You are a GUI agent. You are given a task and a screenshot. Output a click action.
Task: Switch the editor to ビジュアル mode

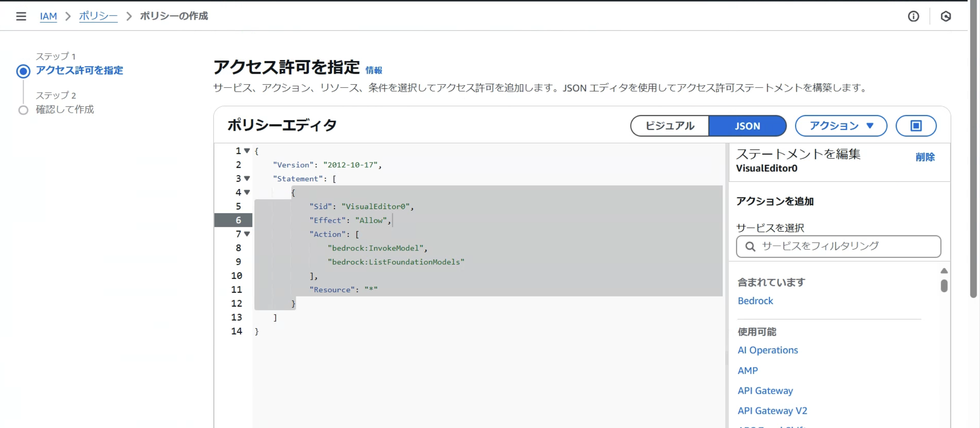[x=669, y=126]
